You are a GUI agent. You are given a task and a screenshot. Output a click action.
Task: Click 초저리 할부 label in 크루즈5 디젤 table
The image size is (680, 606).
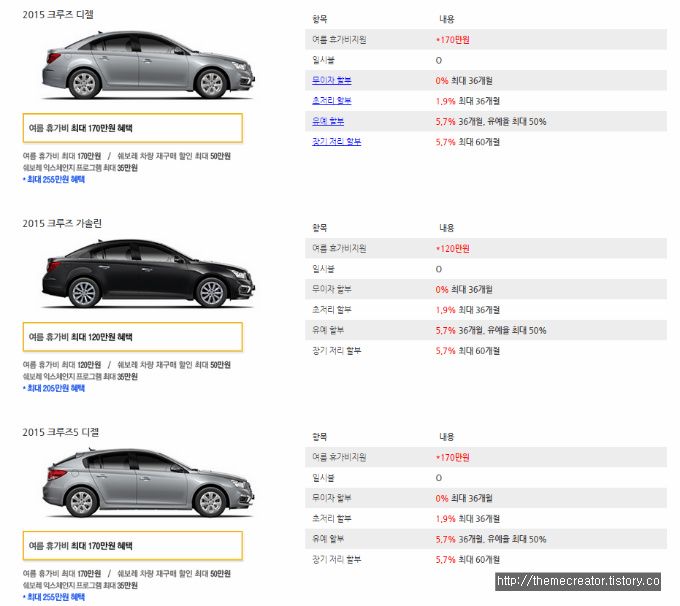click(x=332, y=518)
